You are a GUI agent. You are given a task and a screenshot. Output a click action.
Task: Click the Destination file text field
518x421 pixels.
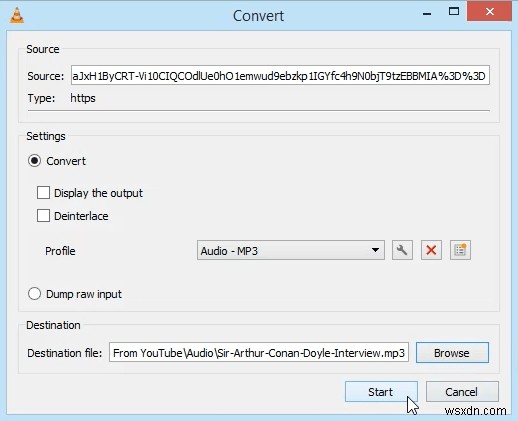click(259, 352)
